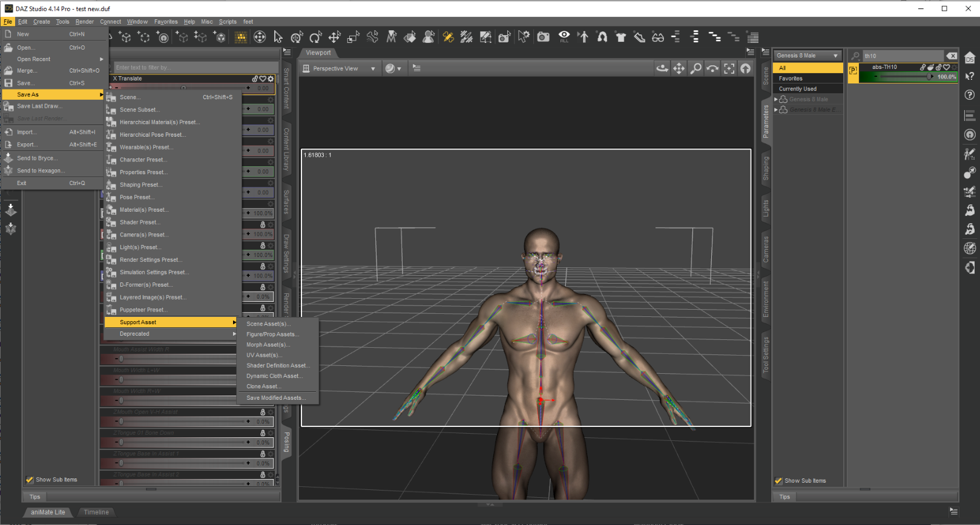Click the right Tips button

(784, 497)
